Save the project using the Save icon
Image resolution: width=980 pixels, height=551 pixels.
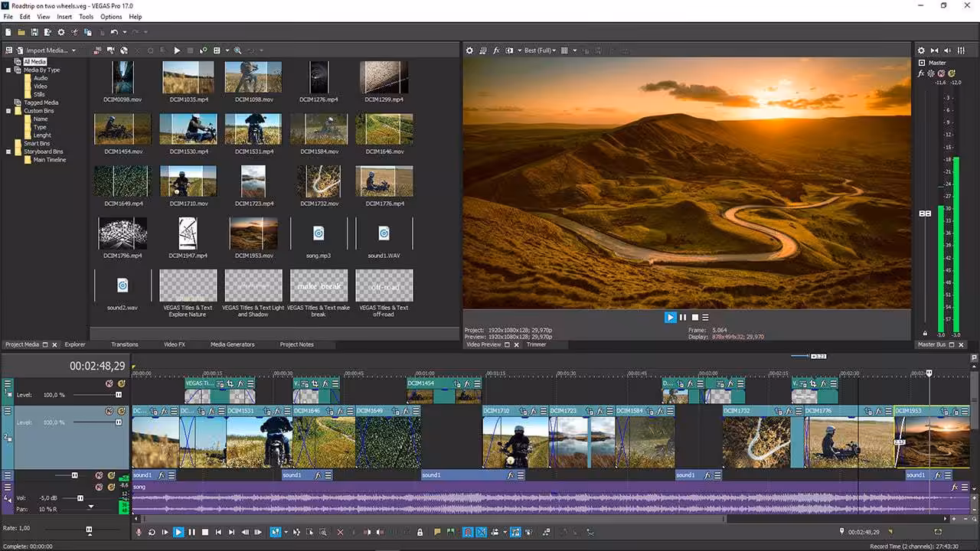pyautogui.click(x=34, y=32)
